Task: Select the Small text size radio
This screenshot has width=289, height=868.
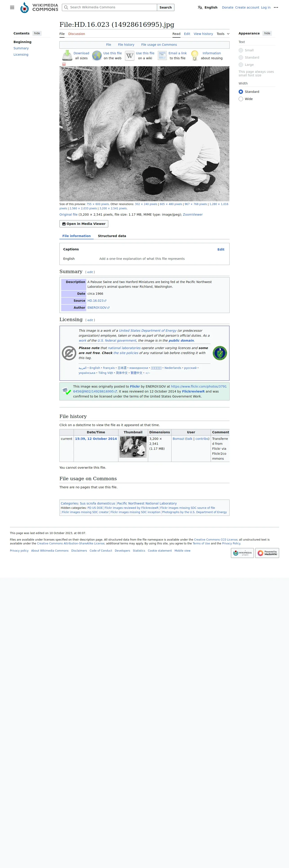Action: pos(241,50)
